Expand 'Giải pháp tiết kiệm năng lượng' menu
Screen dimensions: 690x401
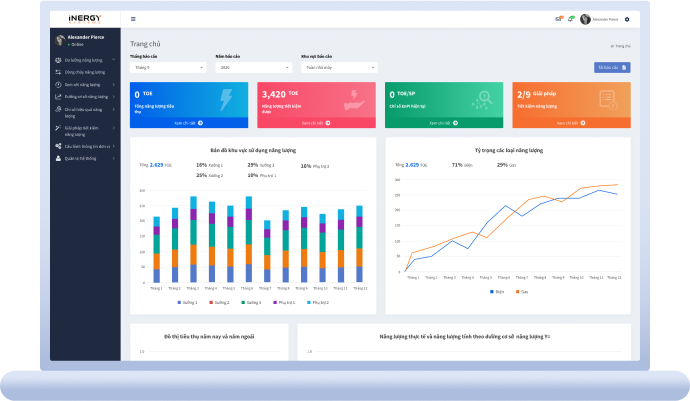84,131
